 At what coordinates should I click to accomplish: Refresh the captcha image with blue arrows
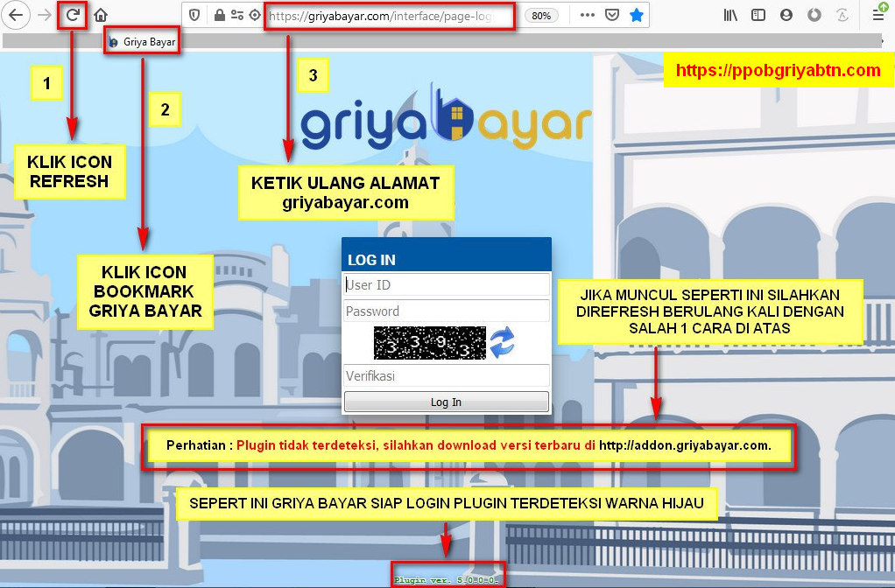click(502, 342)
